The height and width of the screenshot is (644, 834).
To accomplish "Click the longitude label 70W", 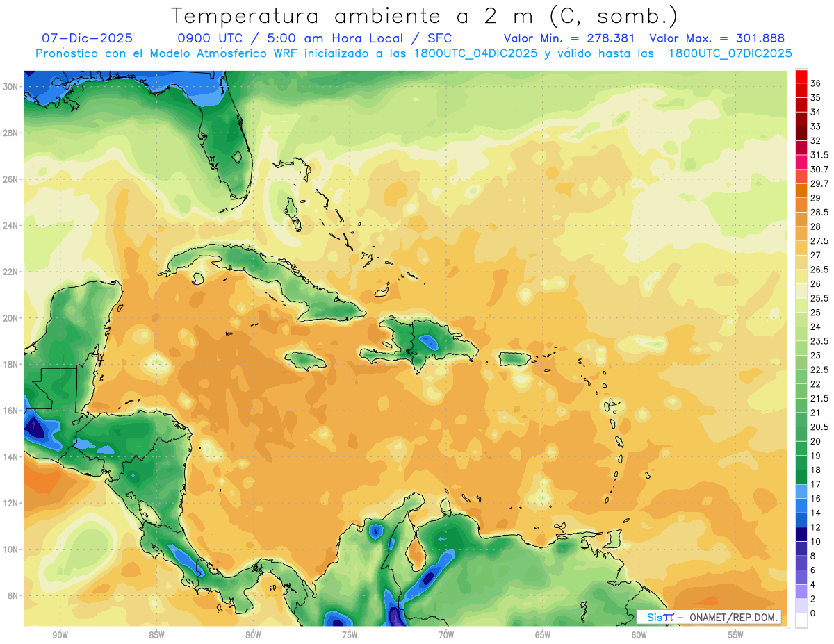I will [446, 635].
